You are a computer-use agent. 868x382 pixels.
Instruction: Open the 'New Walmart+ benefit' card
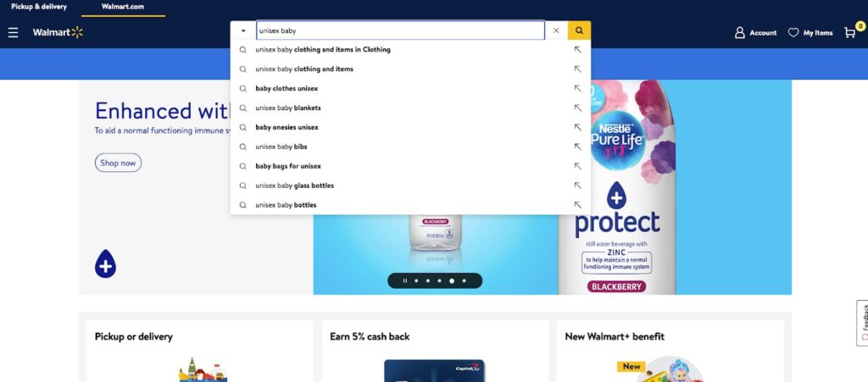tap(670, 351)
